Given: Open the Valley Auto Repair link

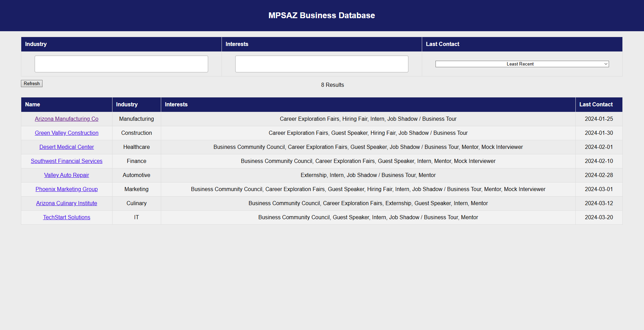Looking at the screenshot, I should [x=67, y=175].
